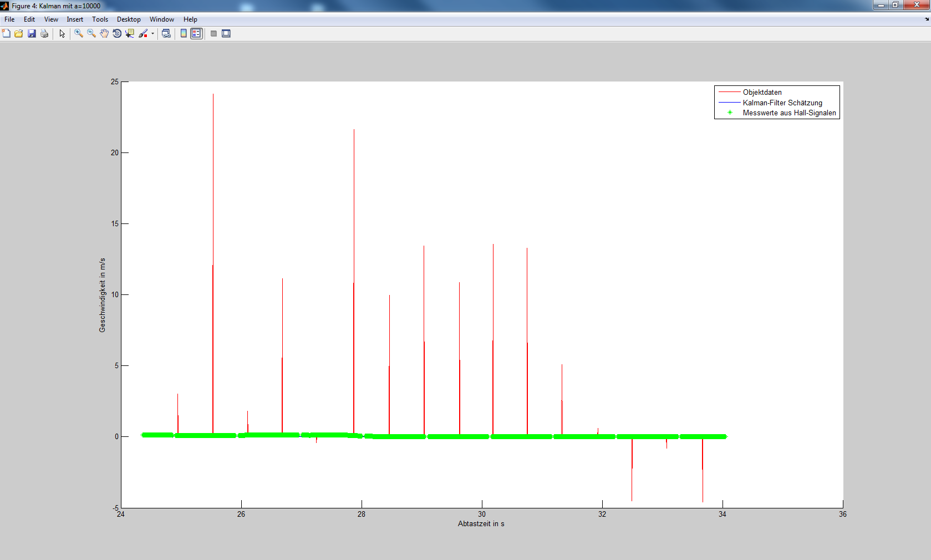Click the New Figure icon
Image resolution: width=931 pixels, height=560 pixels.
[6, 34]
